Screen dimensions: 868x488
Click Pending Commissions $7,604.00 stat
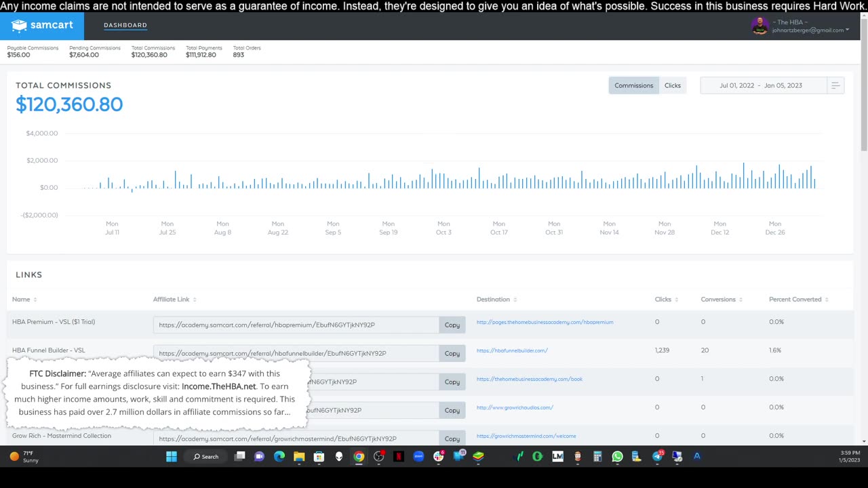tap(95, 52)
